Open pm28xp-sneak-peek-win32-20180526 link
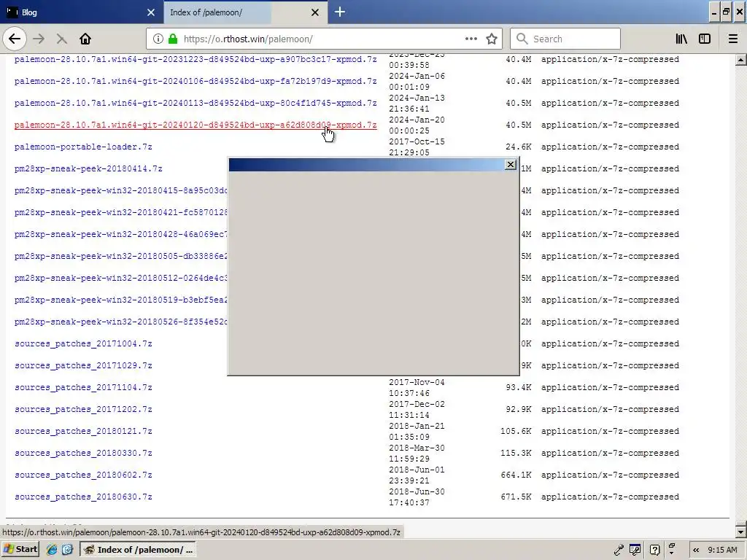This screenshot has height=560, width=747. coord(121,322)
